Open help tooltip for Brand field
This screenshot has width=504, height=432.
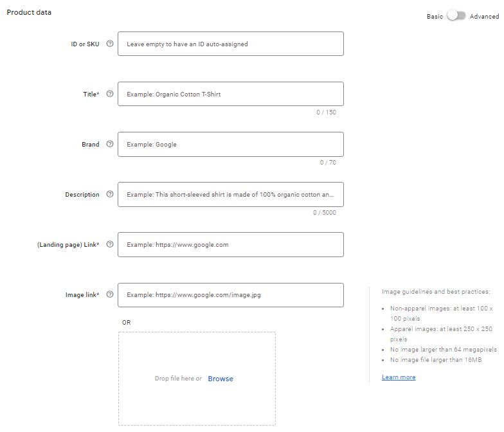tap(110, 144)
